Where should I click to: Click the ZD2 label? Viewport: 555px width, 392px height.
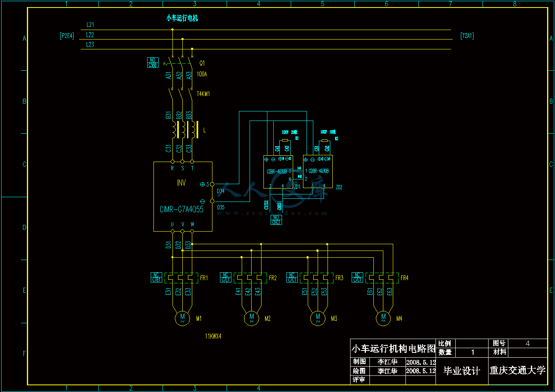pos(339,187)
